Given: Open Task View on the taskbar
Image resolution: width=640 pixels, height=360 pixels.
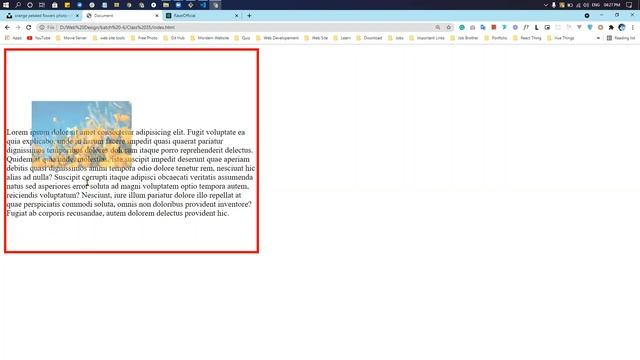Looking at the screenshot, I should tap(42, 5).
